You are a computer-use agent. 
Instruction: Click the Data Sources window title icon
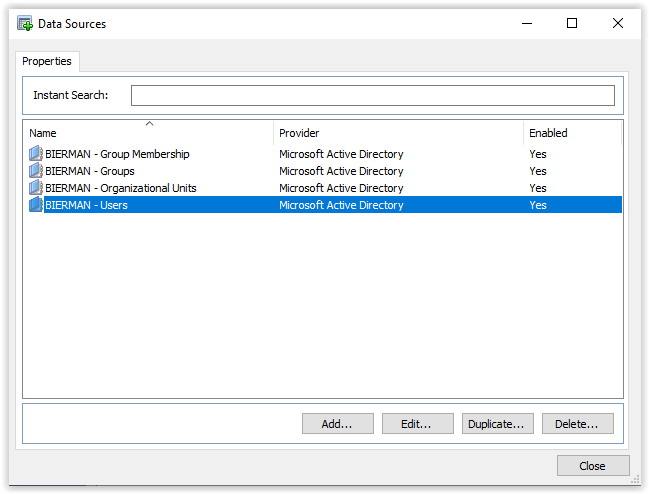pos(25,24)
